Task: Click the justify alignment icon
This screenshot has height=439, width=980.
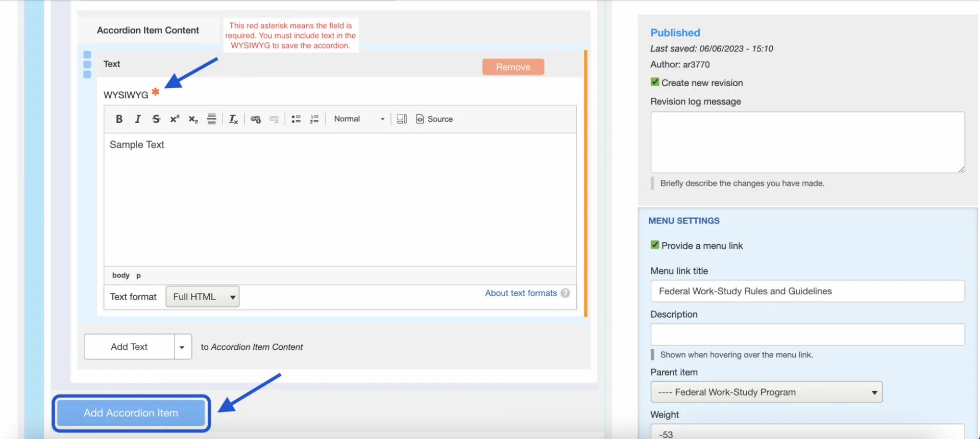Action: [x=211, y=119]
